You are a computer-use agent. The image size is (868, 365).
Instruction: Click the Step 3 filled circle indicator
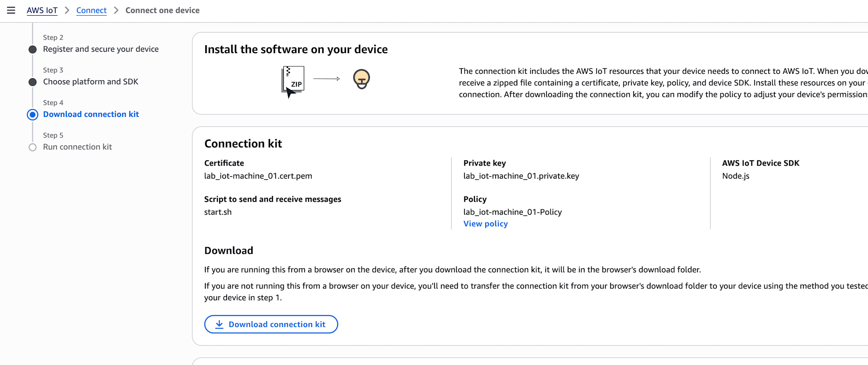point(33,82)
